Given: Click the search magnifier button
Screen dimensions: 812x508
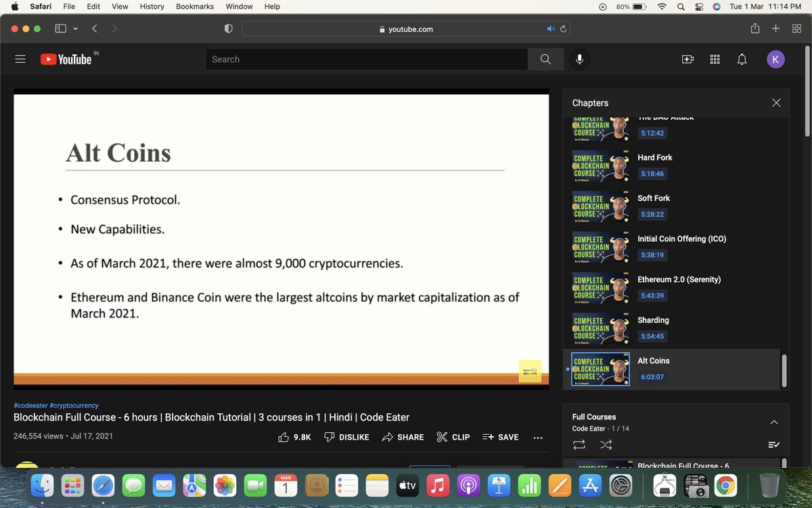Looking at the screenshot, I should (x=545, y=60).
